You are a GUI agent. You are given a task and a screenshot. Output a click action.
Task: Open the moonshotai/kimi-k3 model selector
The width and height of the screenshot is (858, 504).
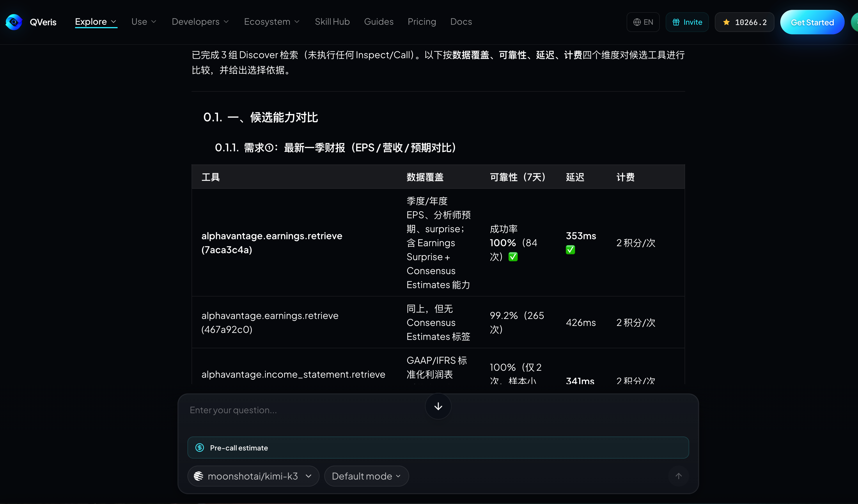253,476
